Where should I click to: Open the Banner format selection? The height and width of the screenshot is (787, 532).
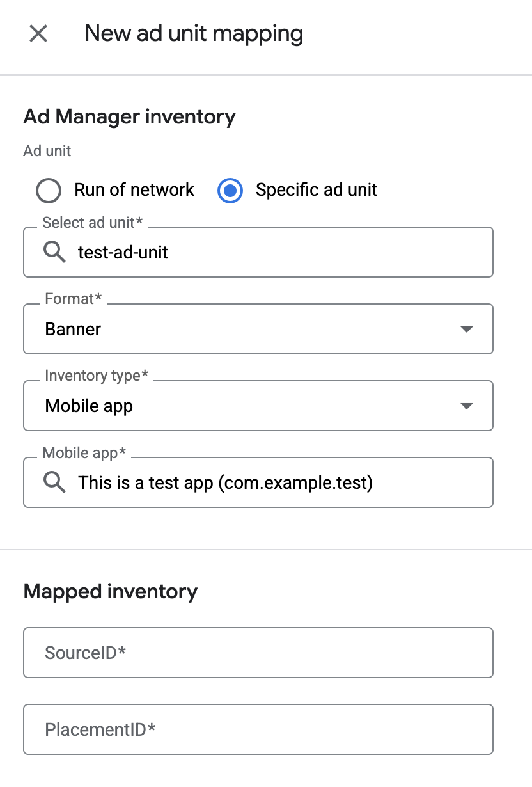pyautogui.click(x=258, y=329)
